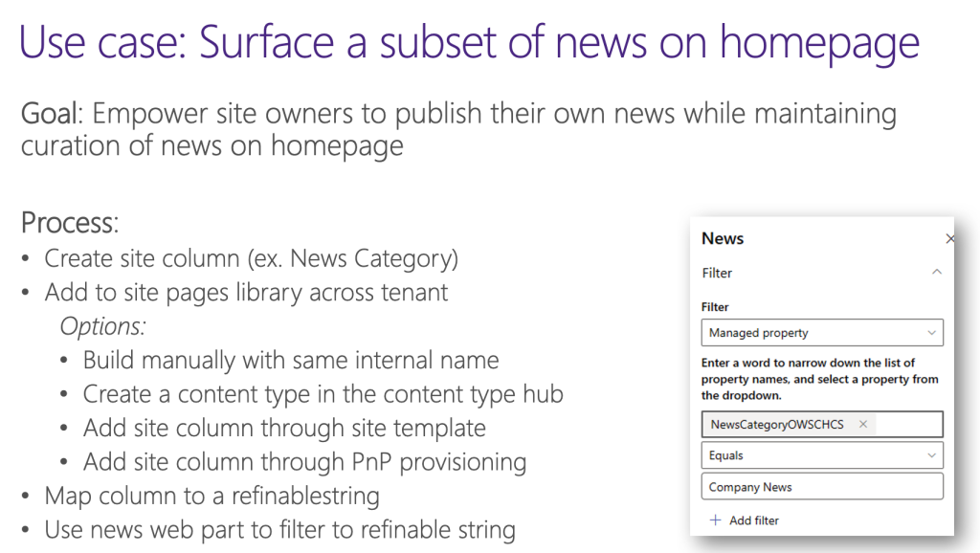The width and height of the screenshot is (980, 553).
Task: Click the chevron on the Equals dropdown
Action: [x=930, y=456]
